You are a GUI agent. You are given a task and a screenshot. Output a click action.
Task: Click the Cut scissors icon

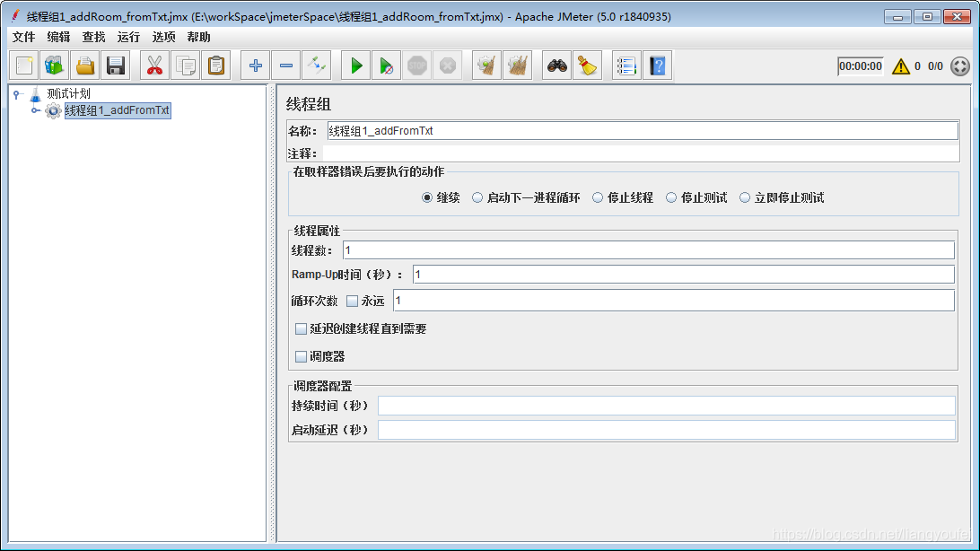point(154,66)
